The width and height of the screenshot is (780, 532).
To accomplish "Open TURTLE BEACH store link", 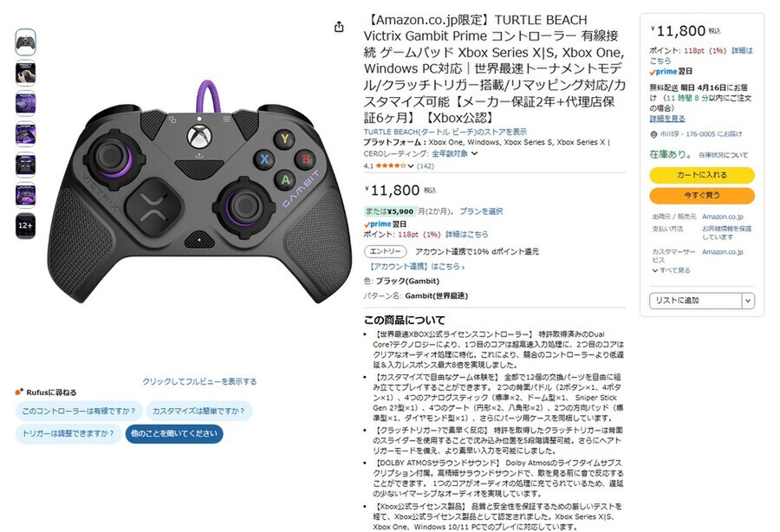I will click(x=445, y=132).
